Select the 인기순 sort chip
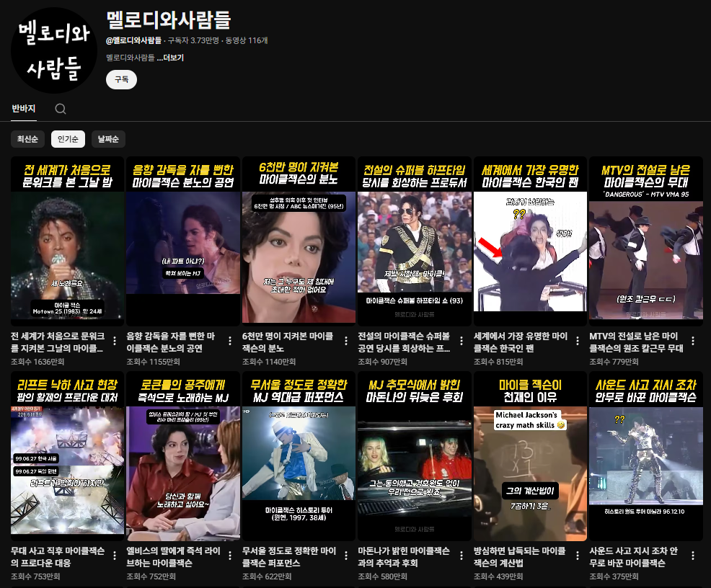This screenshot has height=588, width=711. click(x=68, y=139)
